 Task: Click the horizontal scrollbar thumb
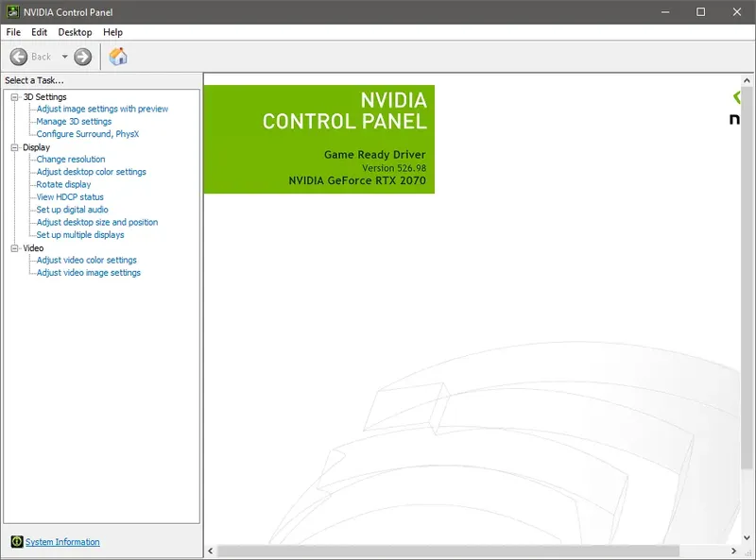[448, 551]
